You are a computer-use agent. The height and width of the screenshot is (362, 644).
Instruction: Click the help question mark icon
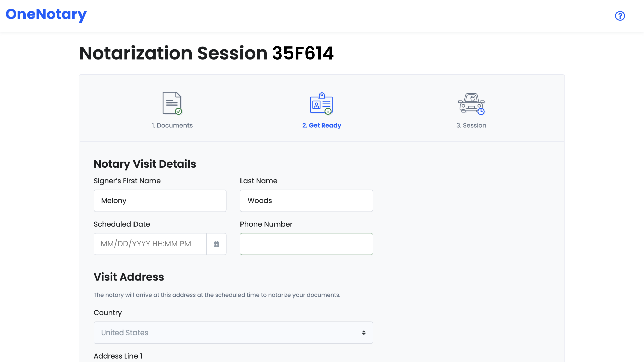pos(620,16)
